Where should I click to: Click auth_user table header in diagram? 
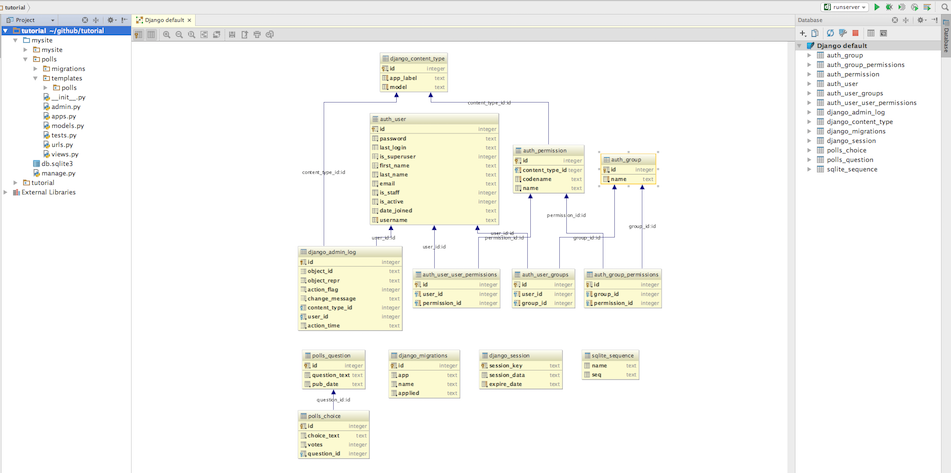[x=434, y=119]
